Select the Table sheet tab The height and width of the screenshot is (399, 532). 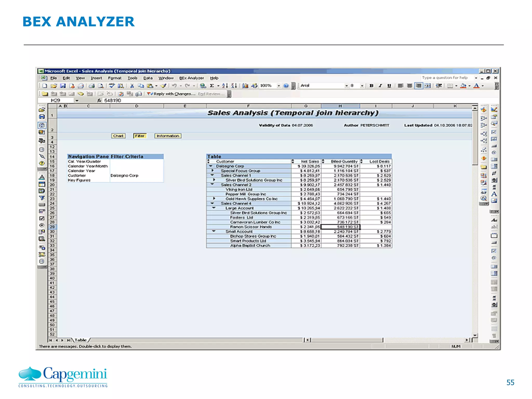[x=81, y=340]
